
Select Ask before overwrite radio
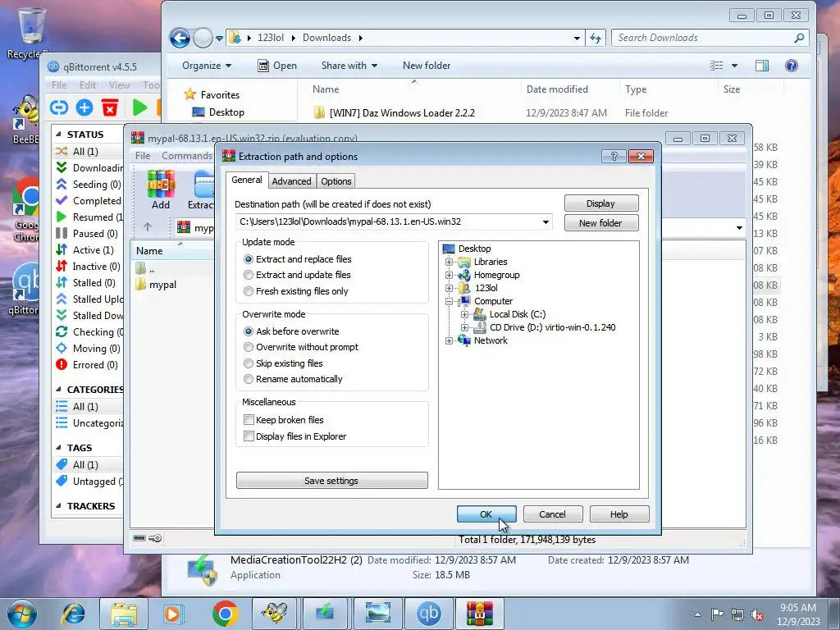[x=248, y=331]
